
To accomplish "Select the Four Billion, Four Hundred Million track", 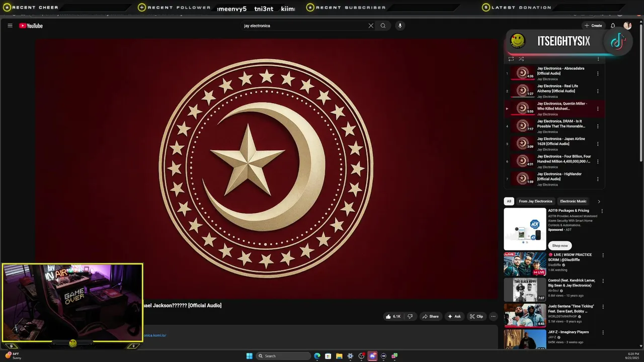I will [x=553, y=161].
